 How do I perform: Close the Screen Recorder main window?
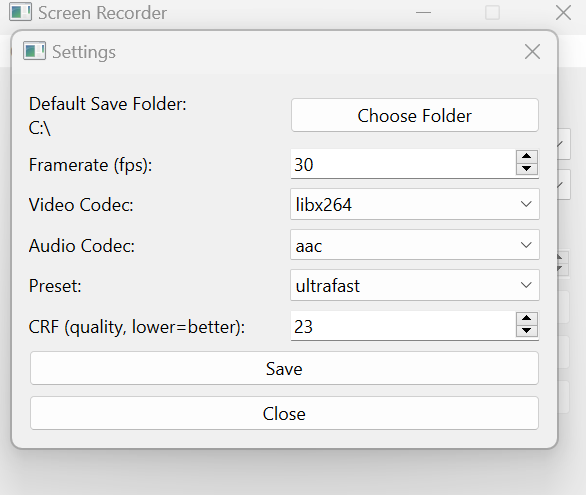click(563, 13)
